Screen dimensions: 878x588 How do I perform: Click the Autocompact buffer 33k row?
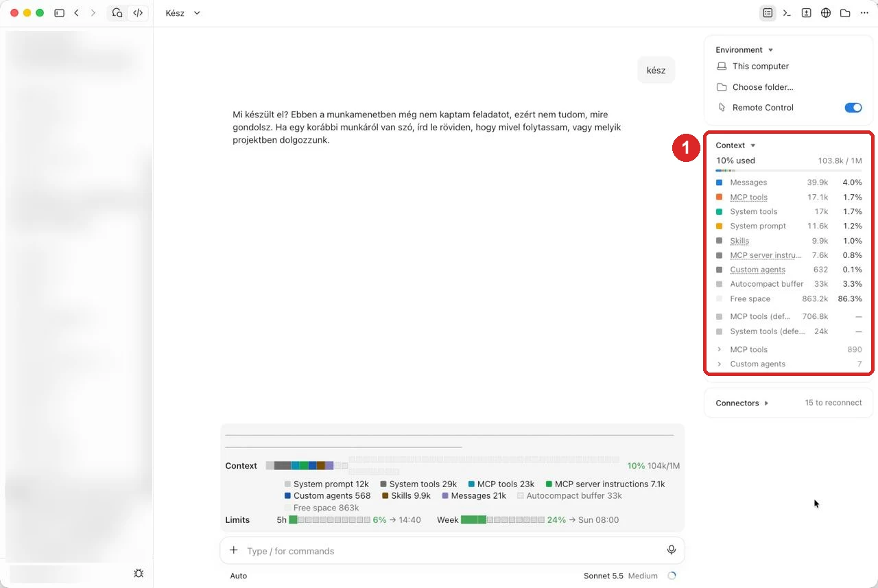click(x=789, y=284)
